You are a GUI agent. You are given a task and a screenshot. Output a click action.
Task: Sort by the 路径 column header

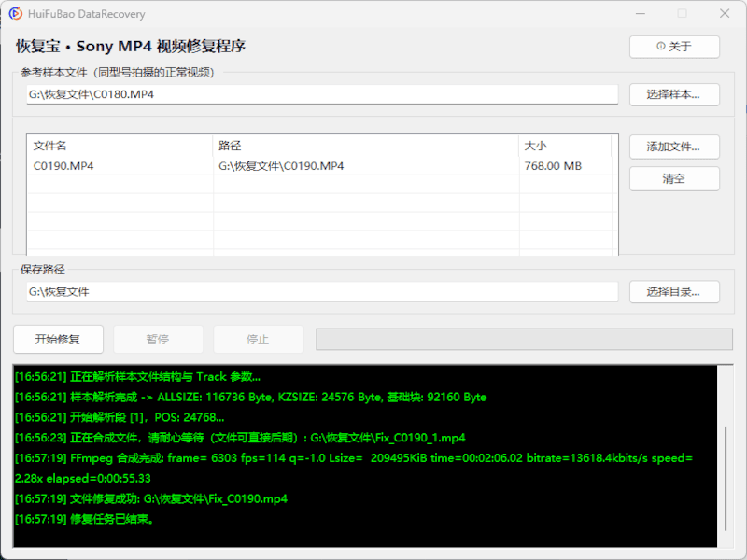pyautogui.click(x=366, y=146)
